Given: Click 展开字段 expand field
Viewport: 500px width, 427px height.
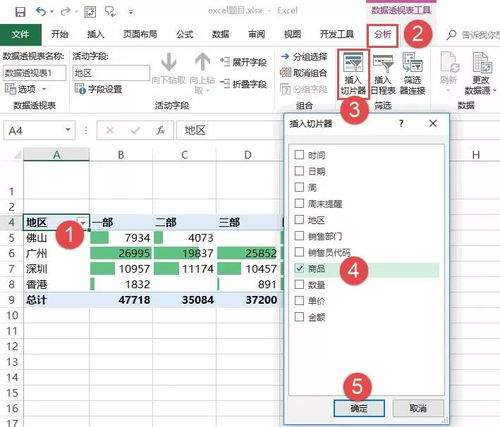Looking at the screenshot, I should pyautogui.click(x=244, y=62).
